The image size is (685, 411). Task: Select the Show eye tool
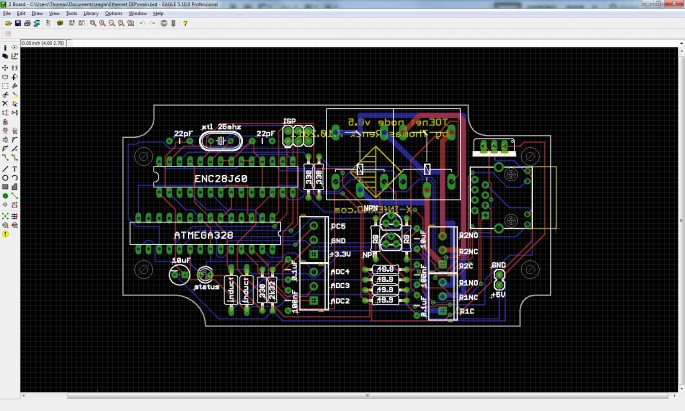[x=14, y=47]
